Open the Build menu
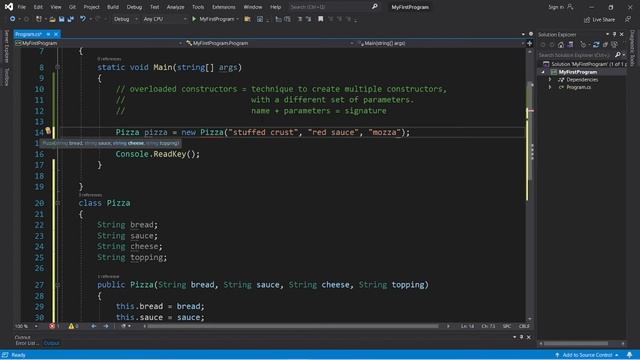Screen dimensions: 640x360 coord(113,7)
